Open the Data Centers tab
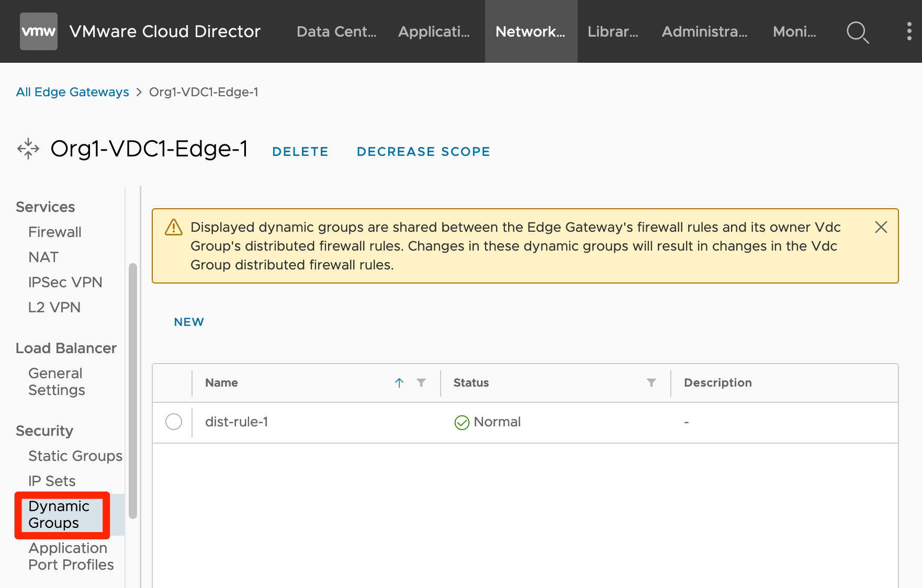Viewport: 922px width, 588px height. [x=336, y=31]
